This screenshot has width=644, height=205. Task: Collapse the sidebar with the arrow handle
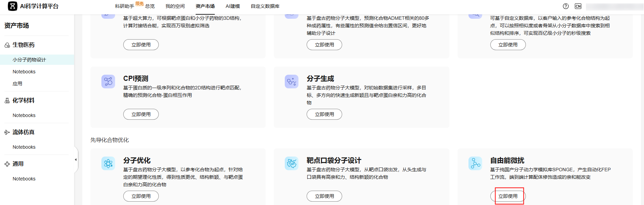[76, 160]
